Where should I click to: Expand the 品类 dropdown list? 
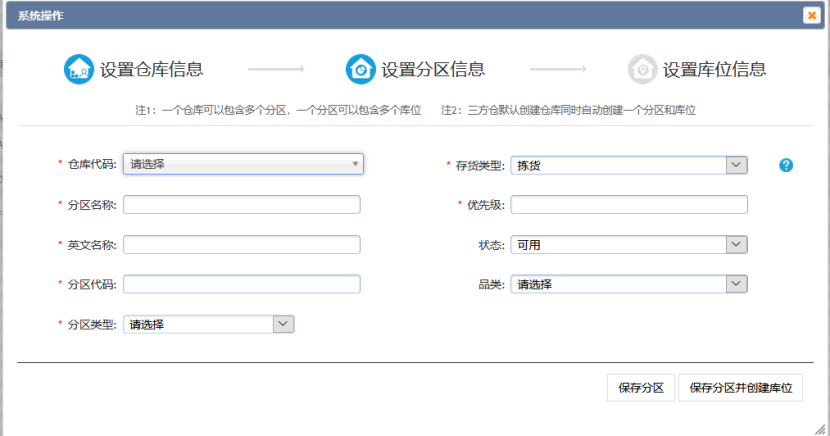pyautogui.click(x=629, y=285)
